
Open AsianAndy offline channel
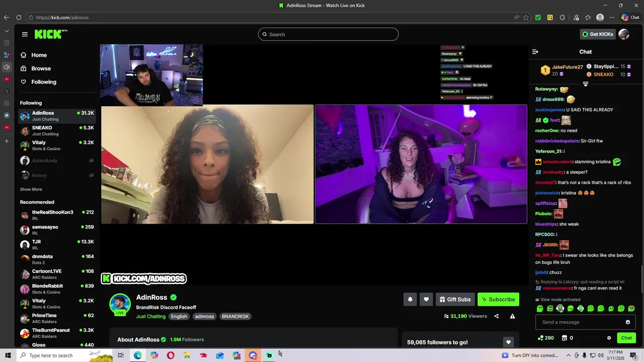(57, 160)
